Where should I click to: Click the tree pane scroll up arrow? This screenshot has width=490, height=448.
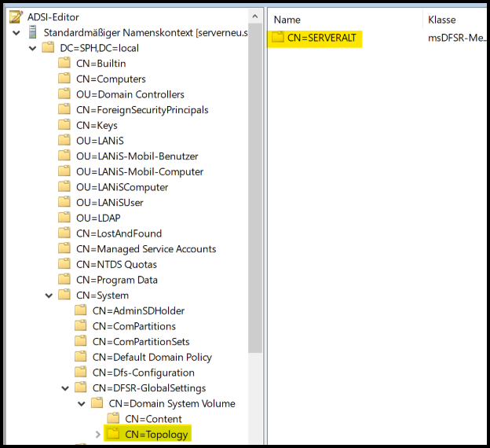tap(255, 17)
